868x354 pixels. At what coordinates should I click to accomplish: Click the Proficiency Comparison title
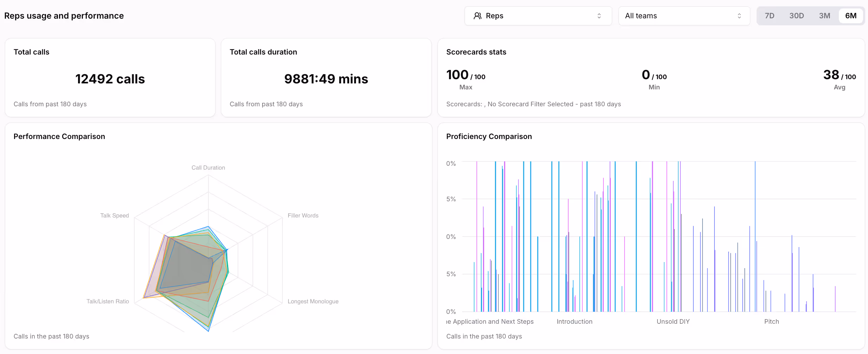click(x=489, y=137)
